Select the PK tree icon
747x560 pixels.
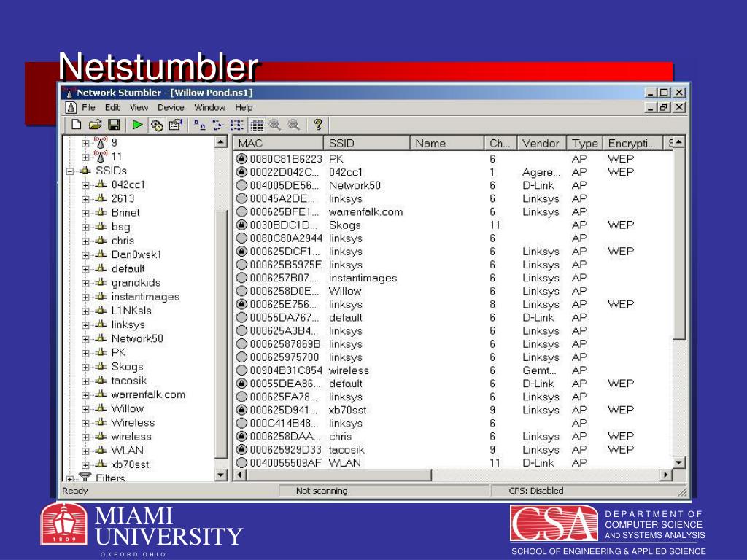(101, 352)
